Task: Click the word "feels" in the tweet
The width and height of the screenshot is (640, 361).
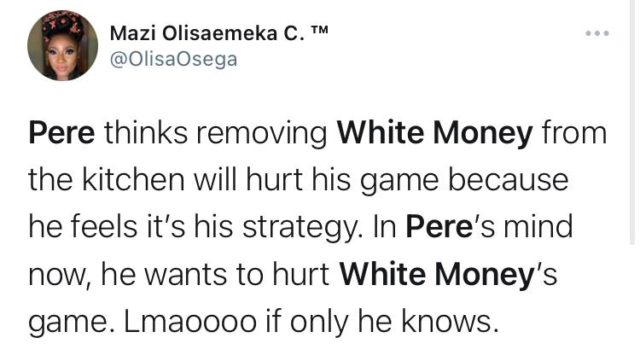Action: (104, 227)
